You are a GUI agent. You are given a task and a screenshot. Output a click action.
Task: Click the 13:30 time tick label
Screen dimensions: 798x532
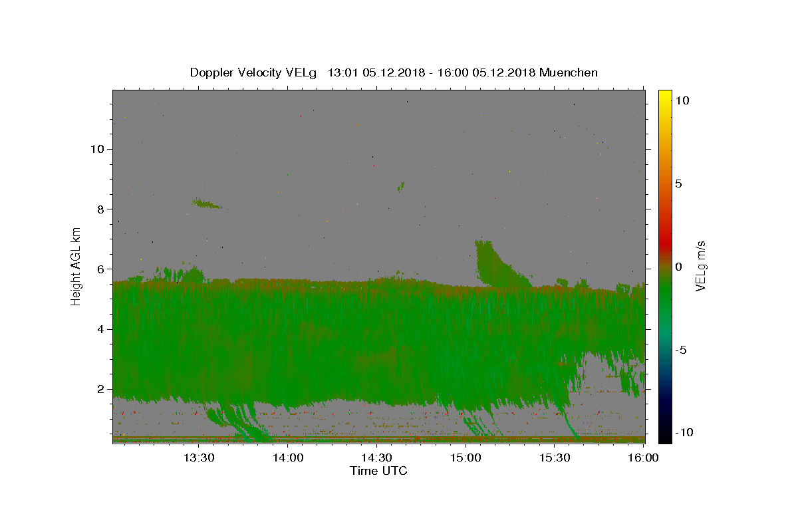click(198, 458)
